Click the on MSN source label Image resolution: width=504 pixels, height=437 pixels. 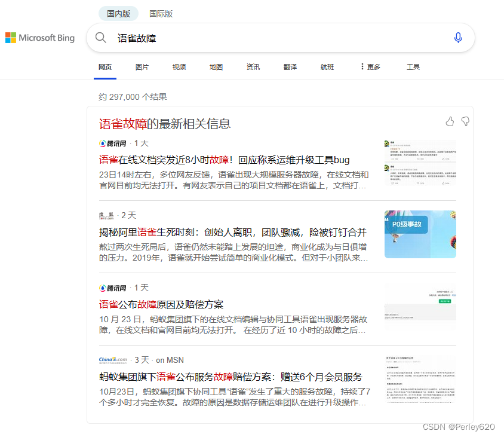click(x=170, y=360)
